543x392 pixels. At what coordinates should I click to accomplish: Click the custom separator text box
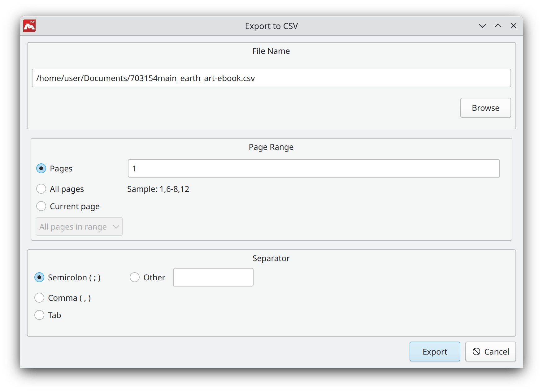(x=213, y=277)
